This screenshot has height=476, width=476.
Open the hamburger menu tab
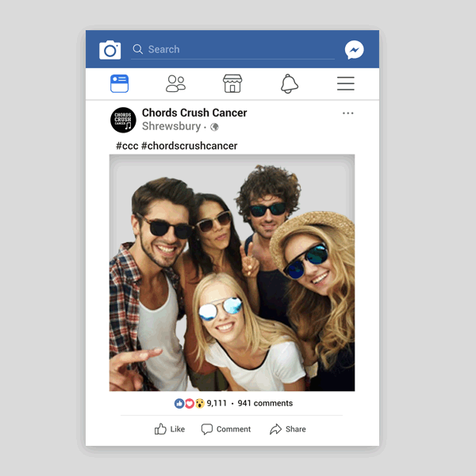click(345, 83)
